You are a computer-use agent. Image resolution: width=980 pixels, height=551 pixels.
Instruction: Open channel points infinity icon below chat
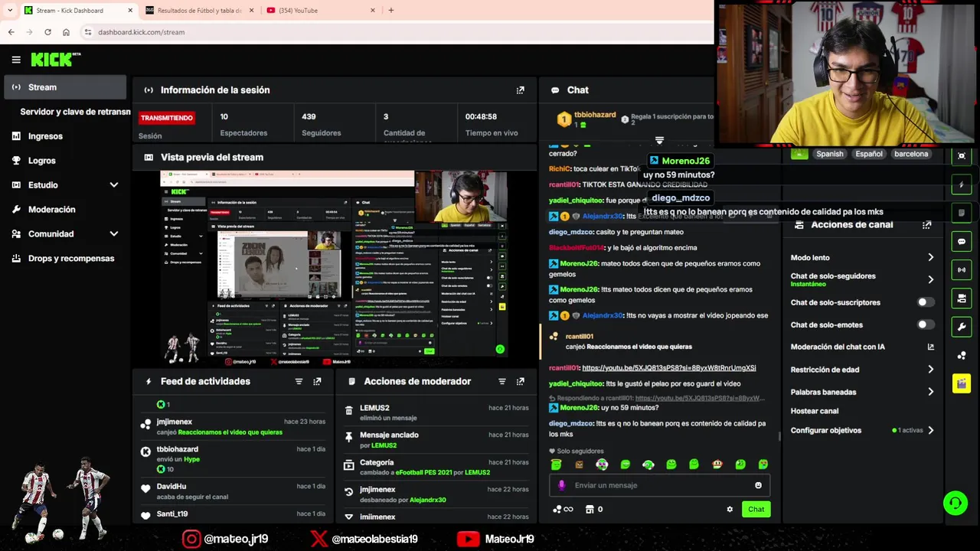[563, 509]
